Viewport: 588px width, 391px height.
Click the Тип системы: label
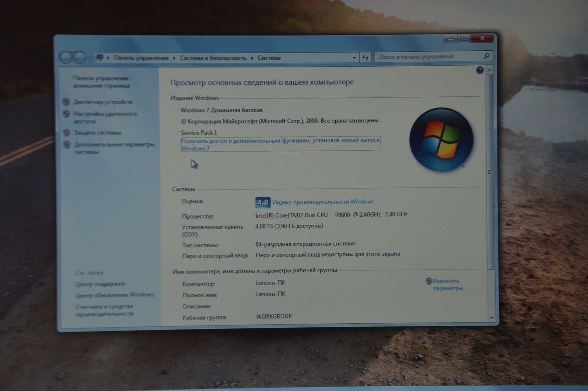tap(200, 245)
